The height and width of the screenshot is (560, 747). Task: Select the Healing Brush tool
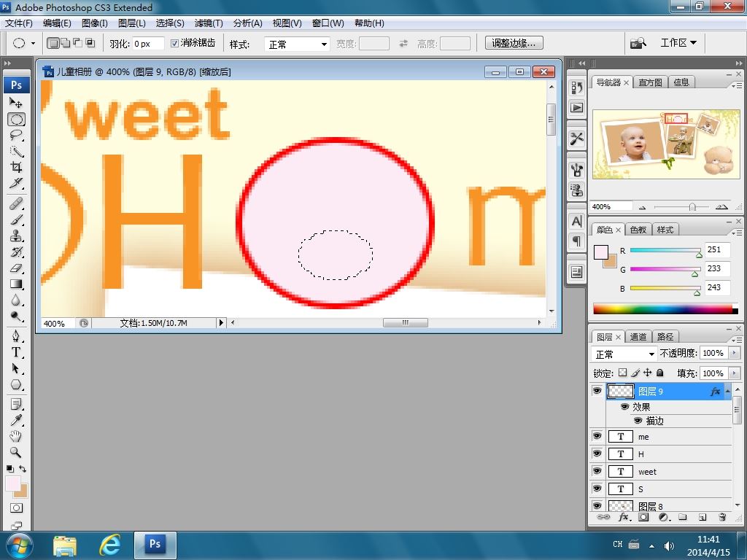click(16, 204)
